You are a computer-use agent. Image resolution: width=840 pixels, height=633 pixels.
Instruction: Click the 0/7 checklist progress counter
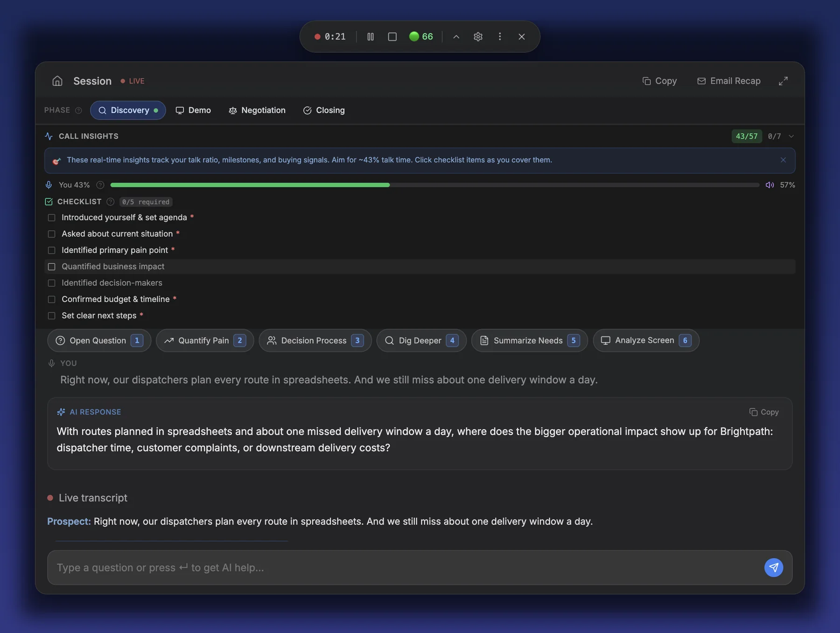(774, 136)
